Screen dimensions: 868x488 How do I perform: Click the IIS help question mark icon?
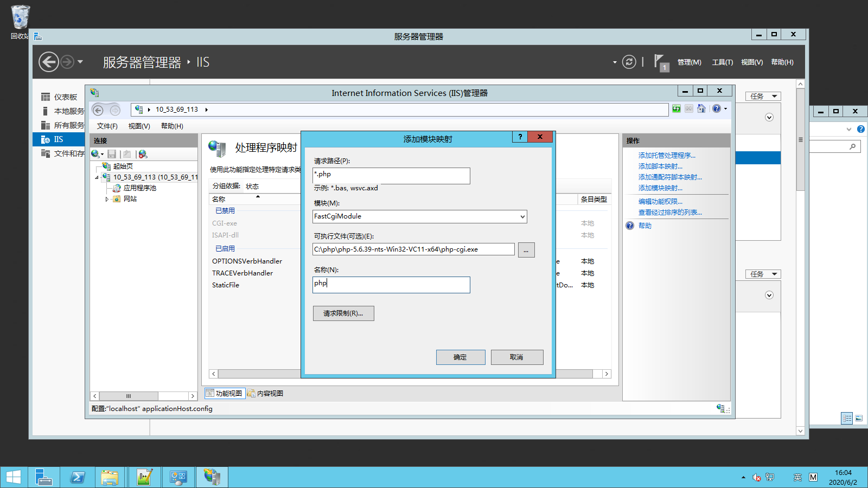(x=717, y=109)
